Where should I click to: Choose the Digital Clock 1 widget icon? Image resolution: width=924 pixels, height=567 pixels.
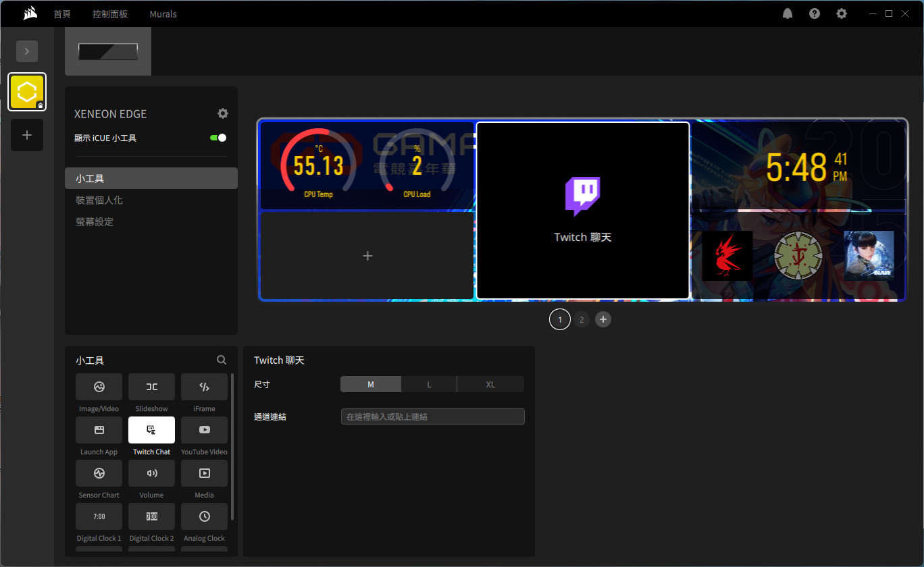coord(99,516)
